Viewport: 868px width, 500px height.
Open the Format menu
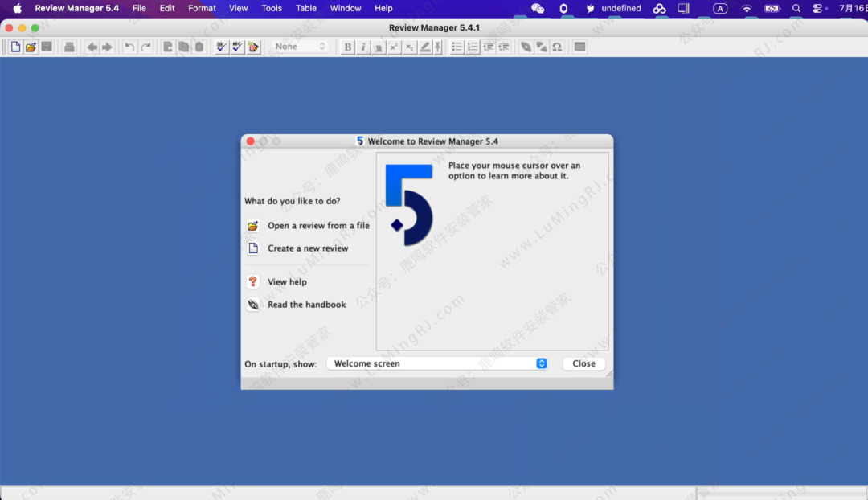point(202,8)
